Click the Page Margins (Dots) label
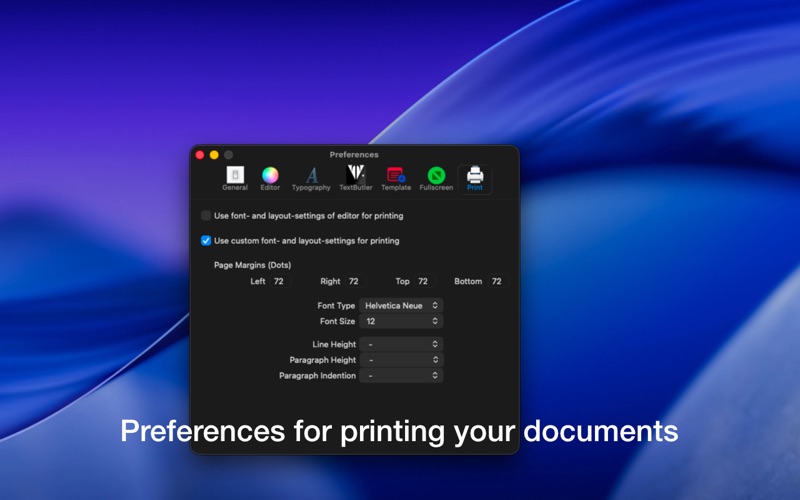 tap(253, 265)
